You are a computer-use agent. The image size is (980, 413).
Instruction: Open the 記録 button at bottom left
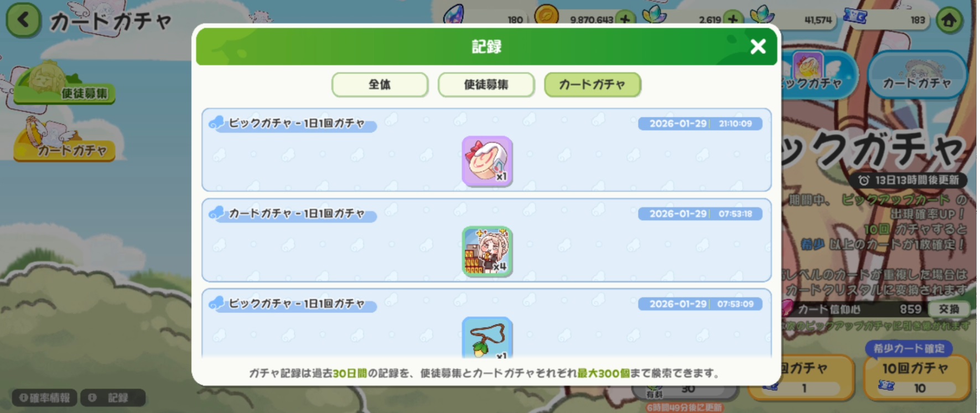pyautogui.click(x=113, y=398)
